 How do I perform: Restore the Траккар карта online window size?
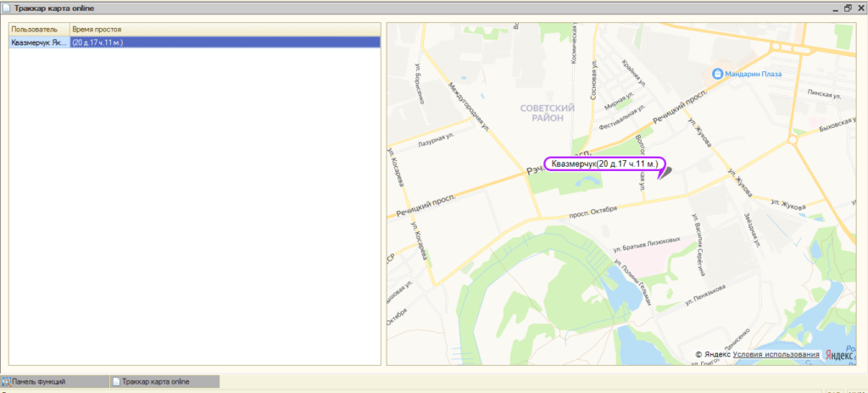click(x=847, y=8)
